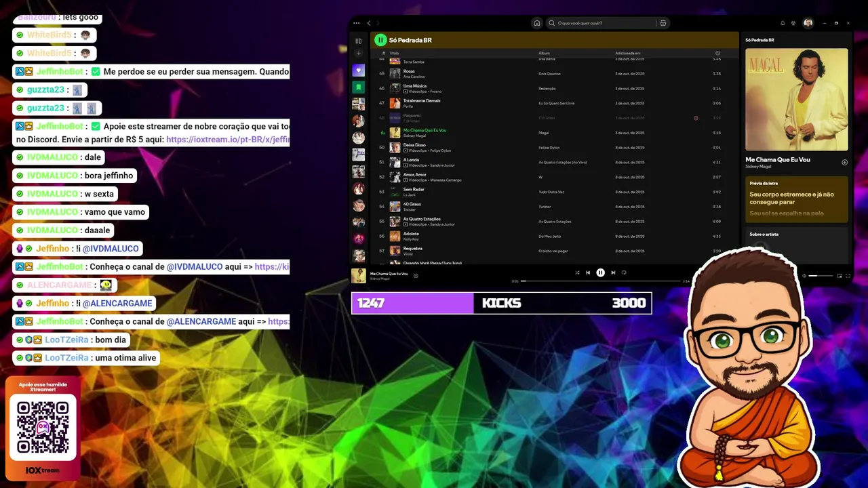Mute Spotify using the speaker icon

(x=804, y=276)
